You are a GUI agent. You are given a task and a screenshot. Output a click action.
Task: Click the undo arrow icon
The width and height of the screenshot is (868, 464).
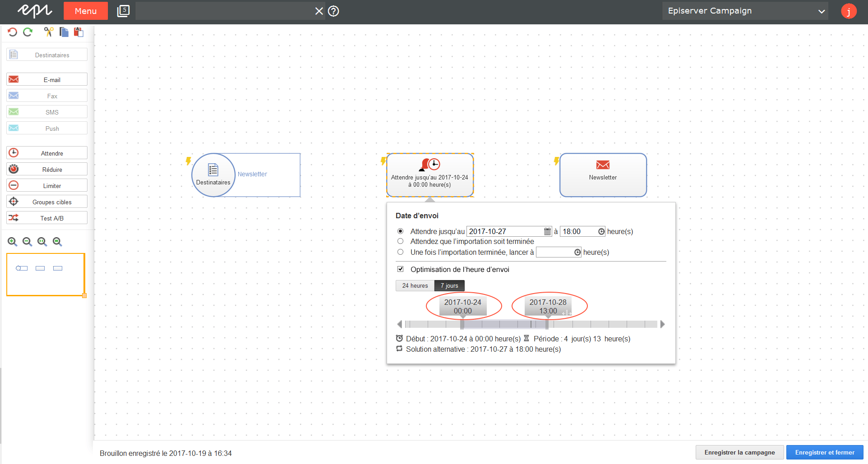pos(13,32)
